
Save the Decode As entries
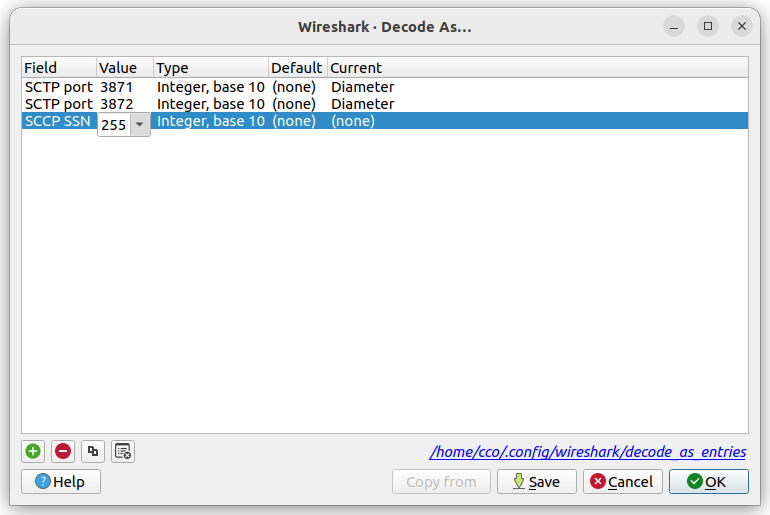536,482
